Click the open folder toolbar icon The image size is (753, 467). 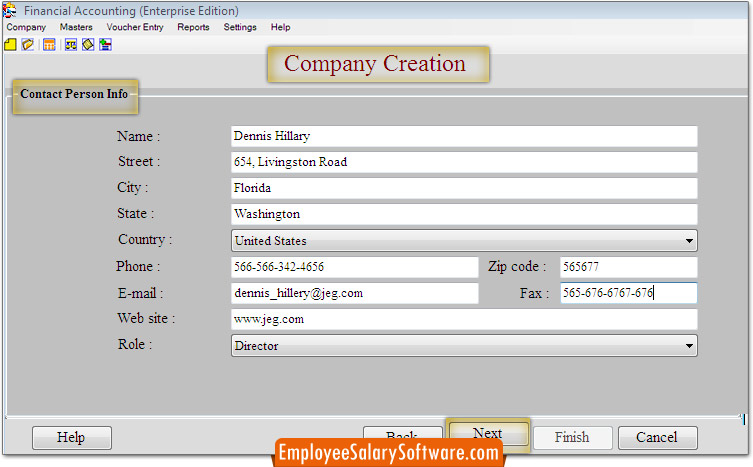coord(27,45)
